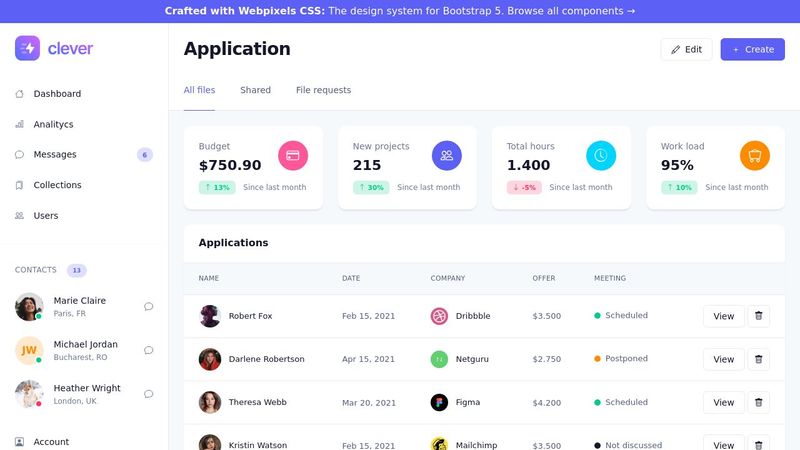Image resolution: width=800 pixels, height=450 pixels.
Task: View Theresa Webb's application
Action: pos(723,402)
